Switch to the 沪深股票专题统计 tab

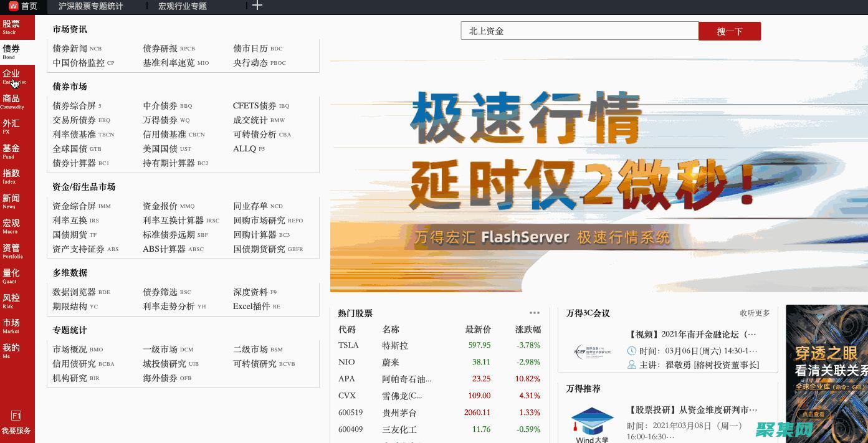coord(91,6)
